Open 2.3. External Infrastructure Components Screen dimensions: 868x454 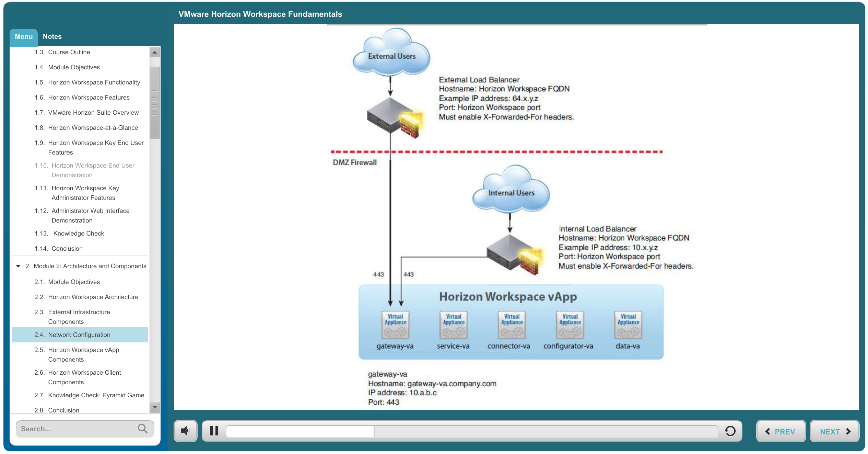click(80, 317)
